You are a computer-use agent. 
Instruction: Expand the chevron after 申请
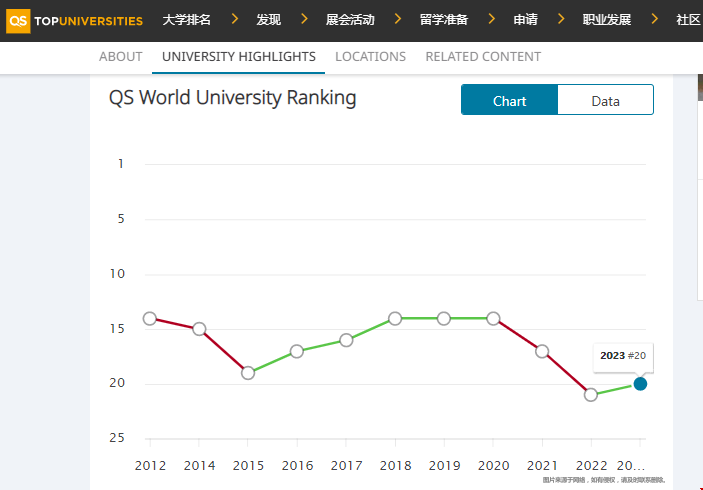coord(561,19)
